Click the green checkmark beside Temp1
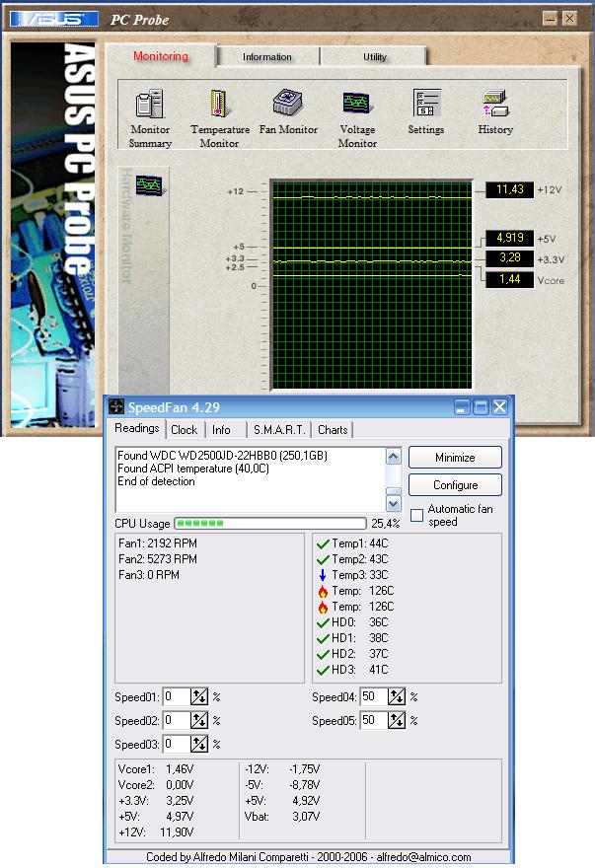 tap(323, 544)
